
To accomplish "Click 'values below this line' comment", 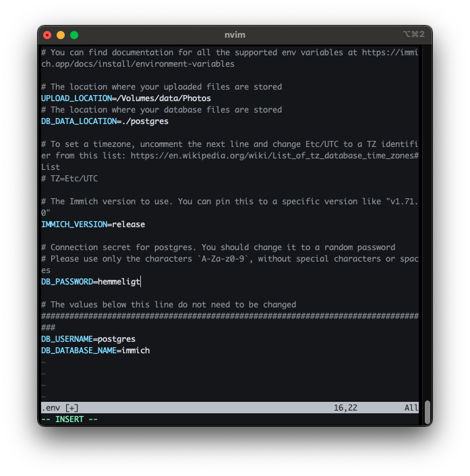I will [x=169, y=305].
